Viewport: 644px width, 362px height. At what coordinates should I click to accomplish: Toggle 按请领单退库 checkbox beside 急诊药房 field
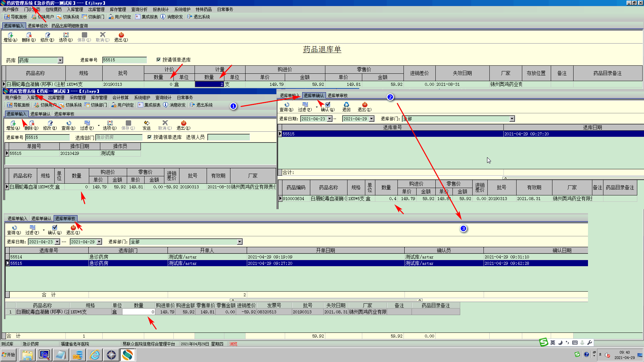point(150,137)
